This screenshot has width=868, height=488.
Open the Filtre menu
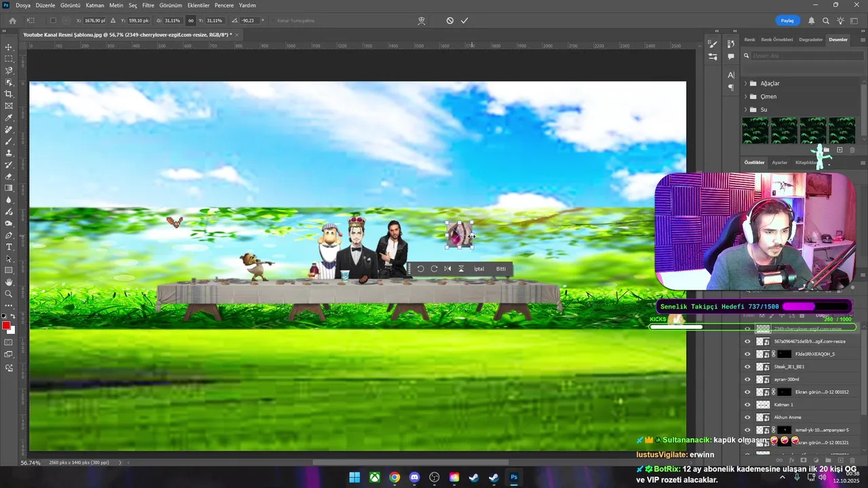tap(149, 5)
